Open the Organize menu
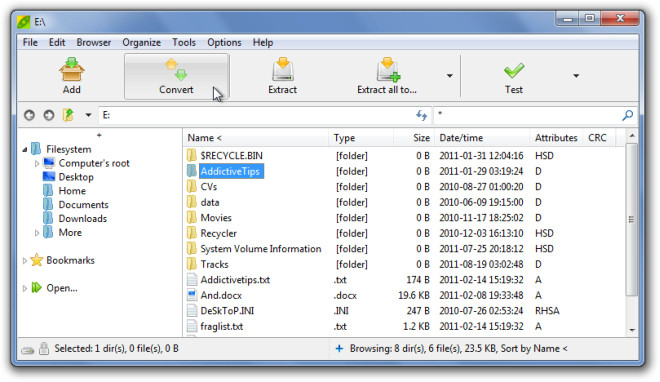This screenshot has height=382, width=660. 141,42
